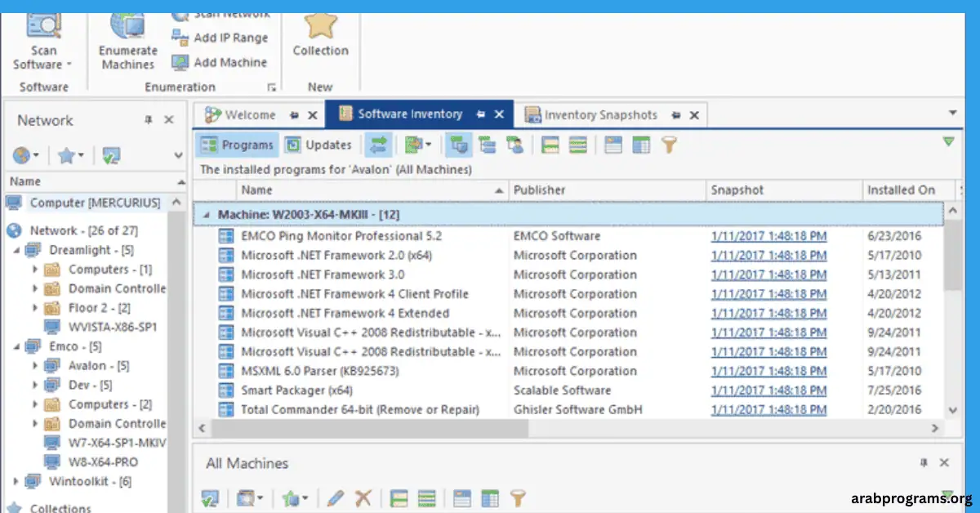
Task: Click the third grouping icon in inventory toolbar
Action: pos(514,145)
